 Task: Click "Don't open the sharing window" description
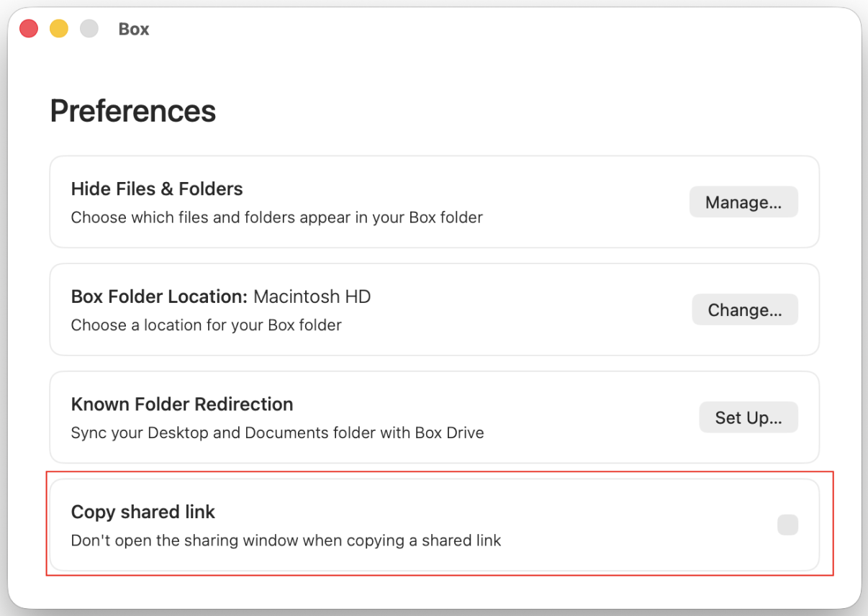286,540
